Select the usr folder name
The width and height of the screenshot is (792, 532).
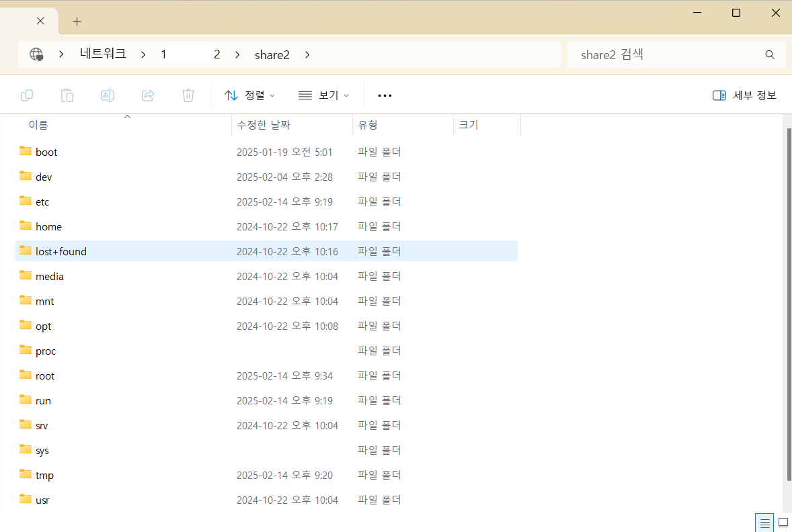coord(42,500)
